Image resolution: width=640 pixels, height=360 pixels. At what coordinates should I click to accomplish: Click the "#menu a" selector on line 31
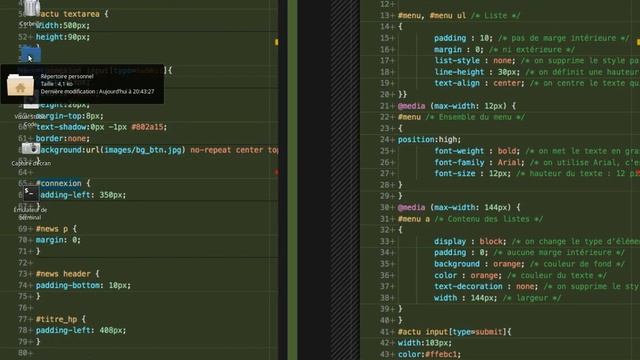point(414,219)
